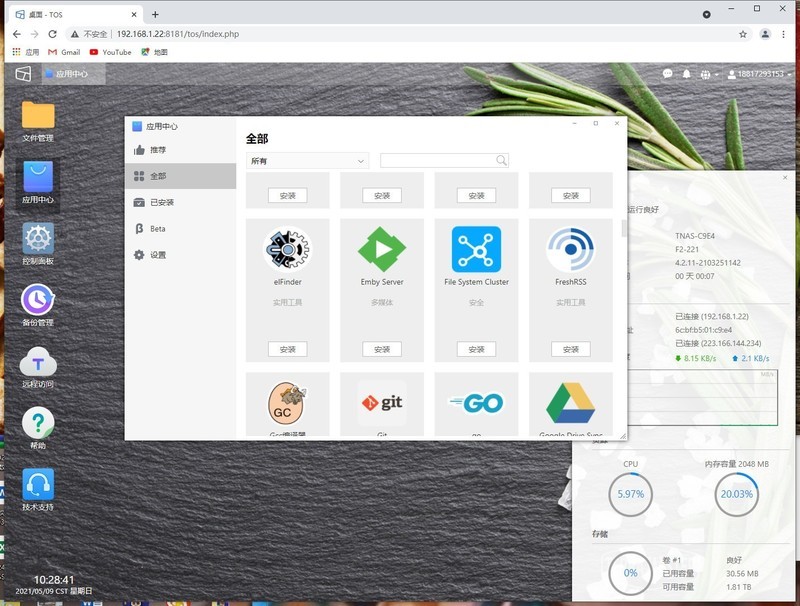Click the memory 20.03% usage gauge
Image resolution: width=800 pixels, height=606 pixels.
coord(736,494)
